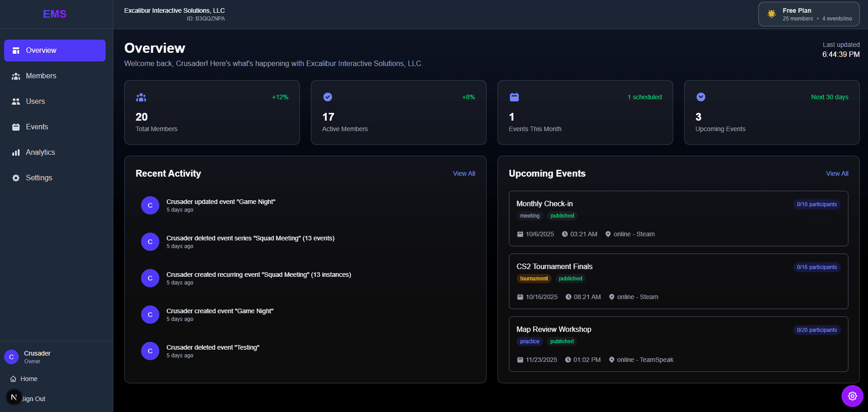Open View All for Recent Activity
The height and width of the screenshot is (412, 868).
(x=464, y=173)
